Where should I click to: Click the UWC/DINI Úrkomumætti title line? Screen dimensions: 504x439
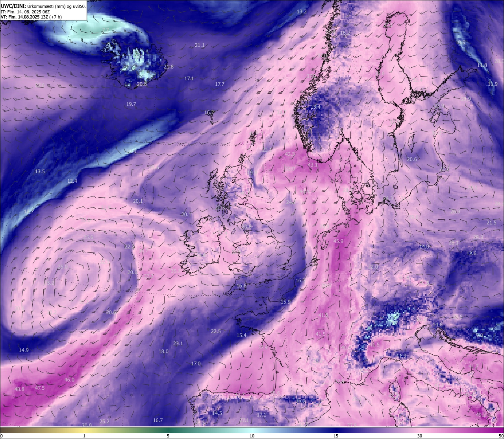[x=43, y=6]
